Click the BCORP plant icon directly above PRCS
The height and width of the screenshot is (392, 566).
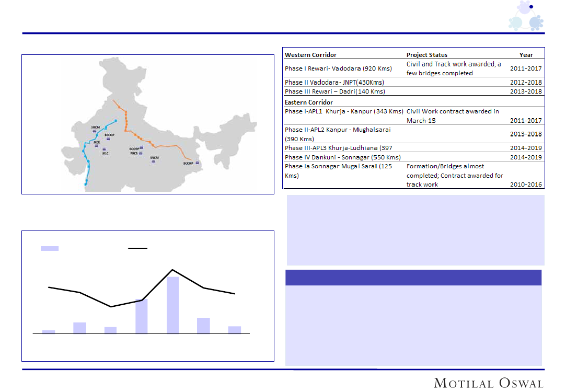pyautogui.click(x=143, y=148)
